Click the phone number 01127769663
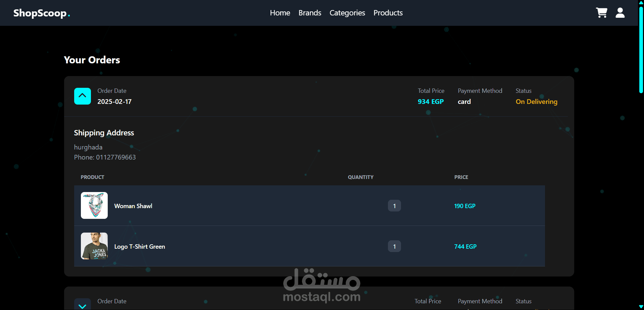 116,157
